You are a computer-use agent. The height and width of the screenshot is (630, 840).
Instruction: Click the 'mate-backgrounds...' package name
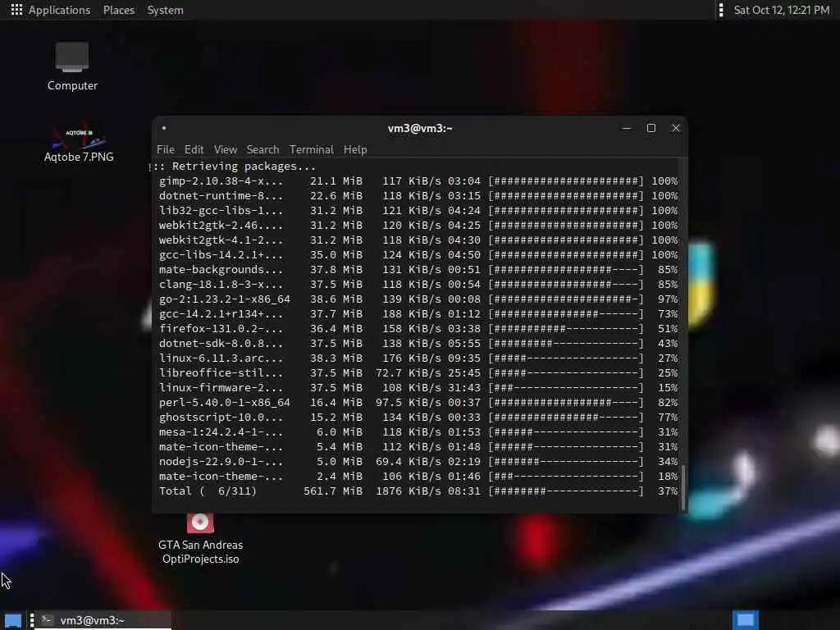[x=221, y=270]
